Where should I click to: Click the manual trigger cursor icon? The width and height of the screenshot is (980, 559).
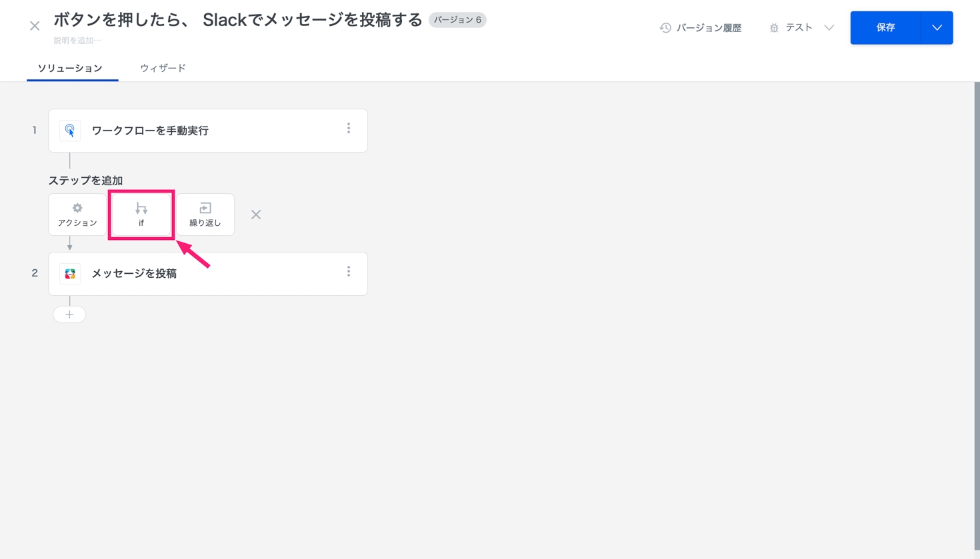click(70, 131)
